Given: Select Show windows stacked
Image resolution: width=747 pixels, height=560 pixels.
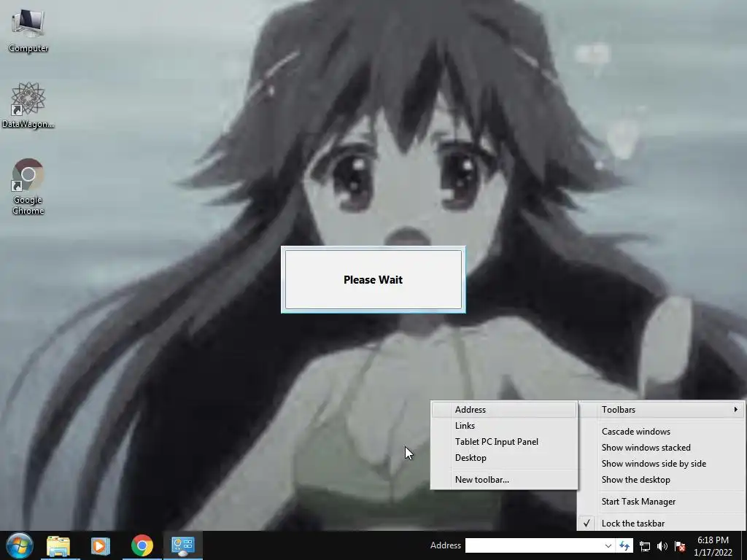Looking at the screenshot, I should click(661, 448).
